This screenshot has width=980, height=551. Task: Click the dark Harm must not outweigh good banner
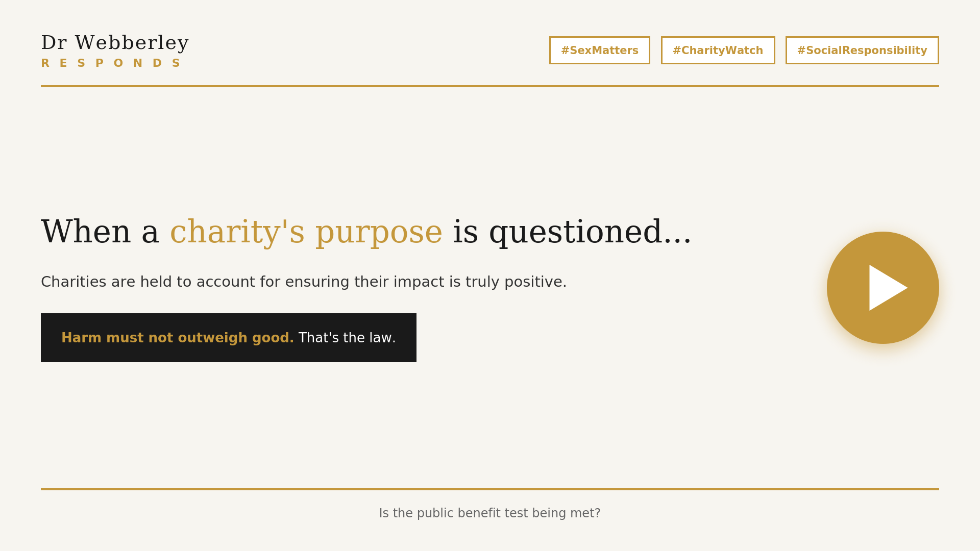click(x=229, y=337)
